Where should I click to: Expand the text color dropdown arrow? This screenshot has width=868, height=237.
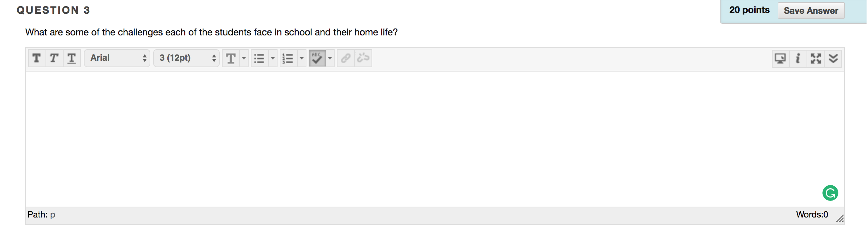[244, 58]
